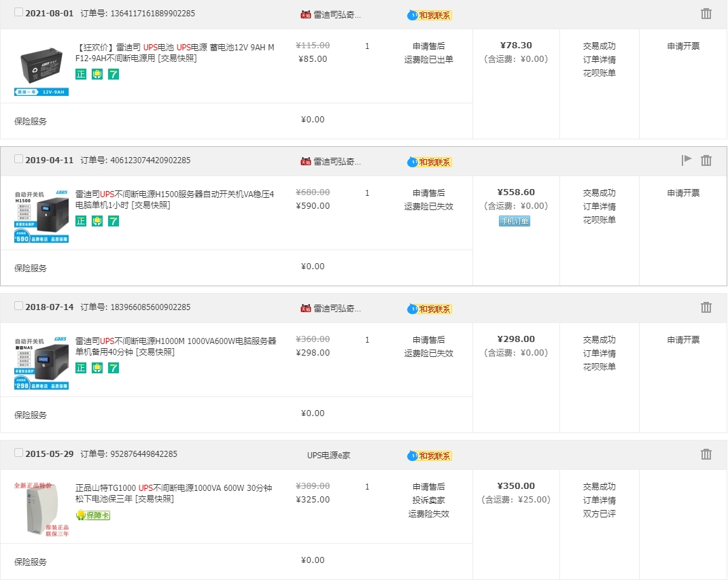The height and width of the screenshot is (580, 728).
Task: Open 订单详情 for the ¥558.60 order
Action: coord(600,206)
